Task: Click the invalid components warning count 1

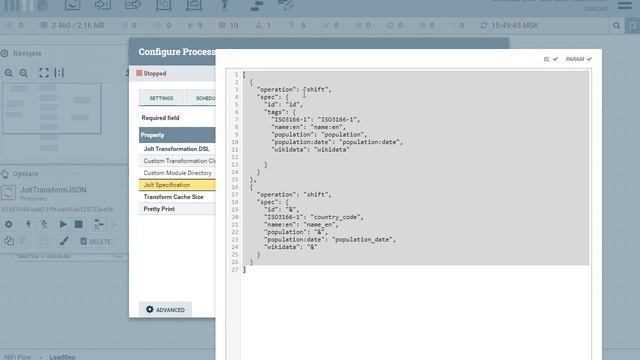Action: (263, 25)
